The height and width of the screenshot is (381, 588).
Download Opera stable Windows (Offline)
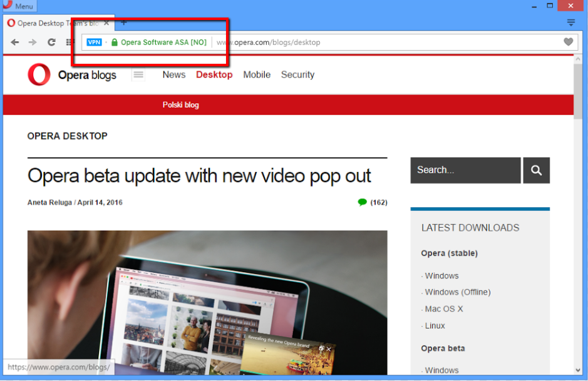458,292
